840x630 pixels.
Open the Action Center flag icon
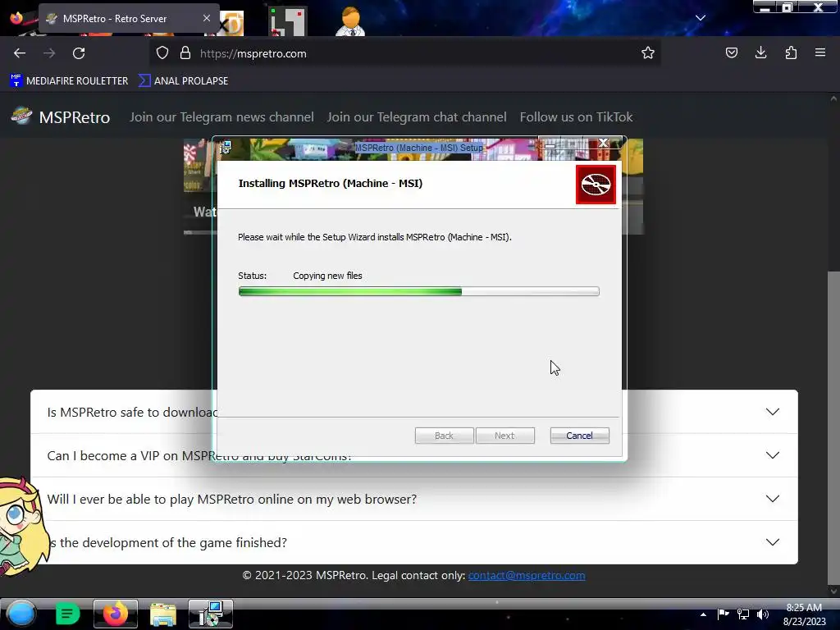tap(724, 614)
